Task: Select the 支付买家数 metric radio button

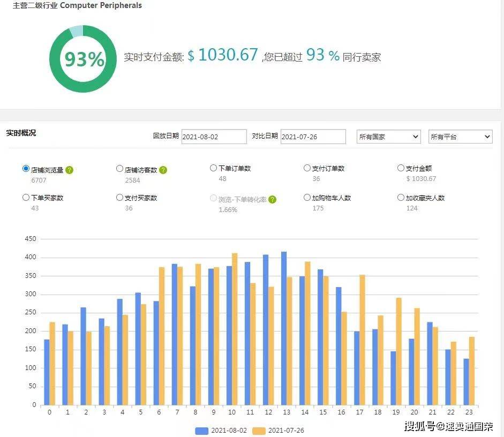Action: pyautogui.click(x=120, y=197)
